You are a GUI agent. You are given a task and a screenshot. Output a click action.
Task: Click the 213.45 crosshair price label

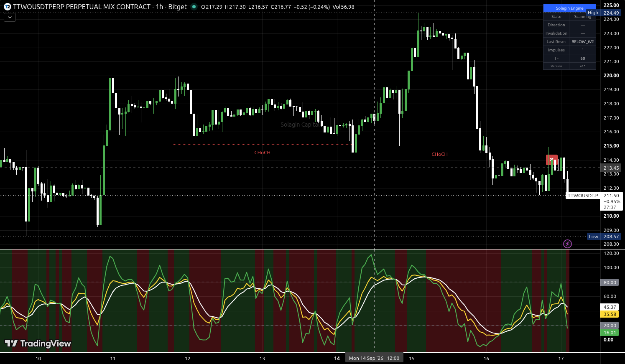point(611,168)
